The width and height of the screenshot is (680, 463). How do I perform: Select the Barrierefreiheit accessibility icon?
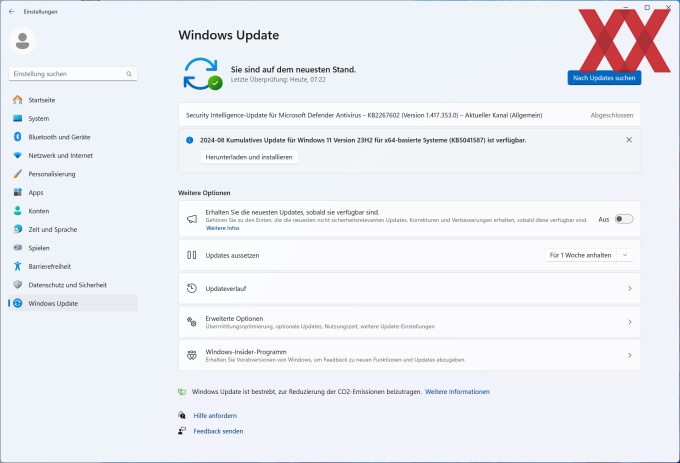click(17, 266)
